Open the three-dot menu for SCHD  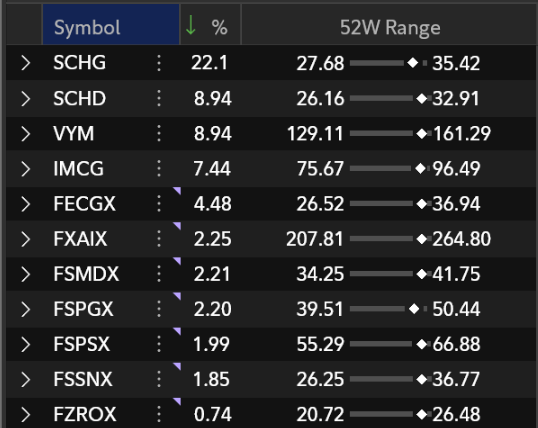[x=159, y=99]
